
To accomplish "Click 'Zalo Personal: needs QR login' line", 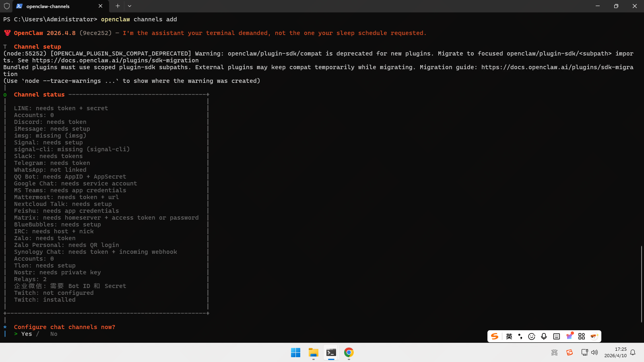I will (x=66, y=245).
